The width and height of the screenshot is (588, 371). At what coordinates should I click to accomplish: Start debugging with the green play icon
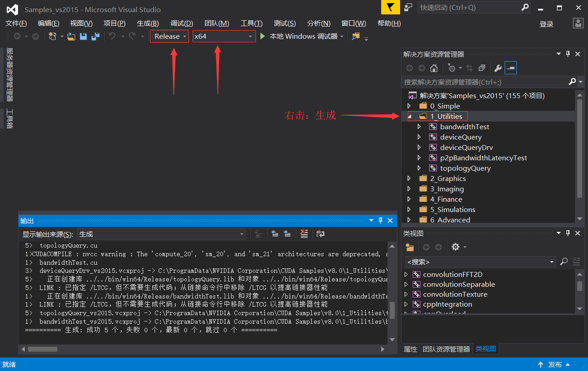pos(263,36)
